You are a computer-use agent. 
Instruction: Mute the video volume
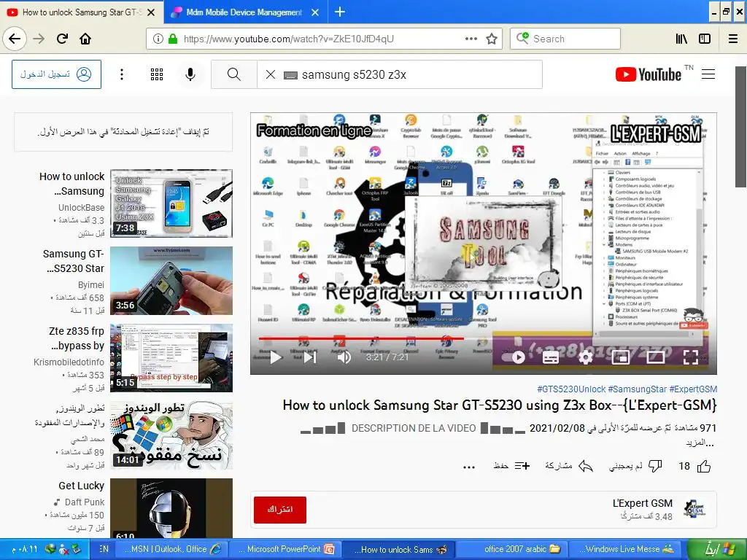(344, 357)
